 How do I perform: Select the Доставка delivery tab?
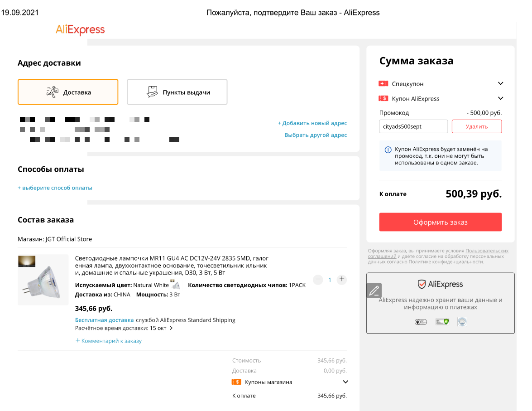point(68,92)
